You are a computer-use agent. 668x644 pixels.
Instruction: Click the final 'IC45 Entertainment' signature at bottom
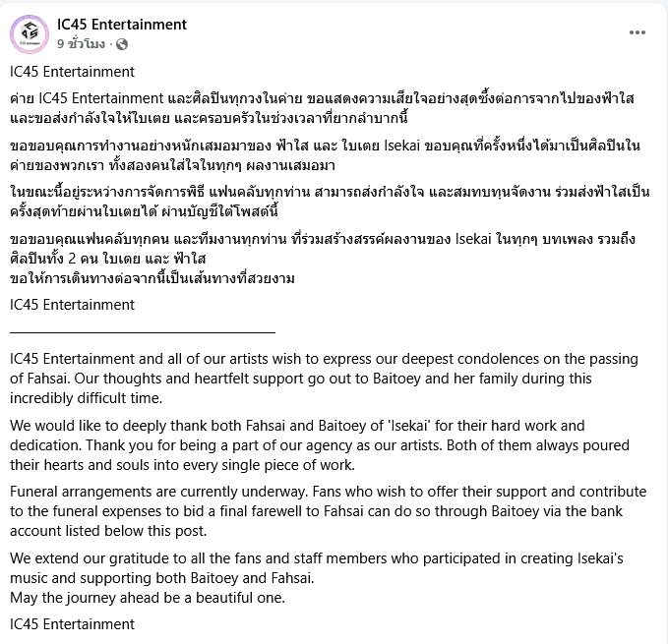(x=72, y=624)
